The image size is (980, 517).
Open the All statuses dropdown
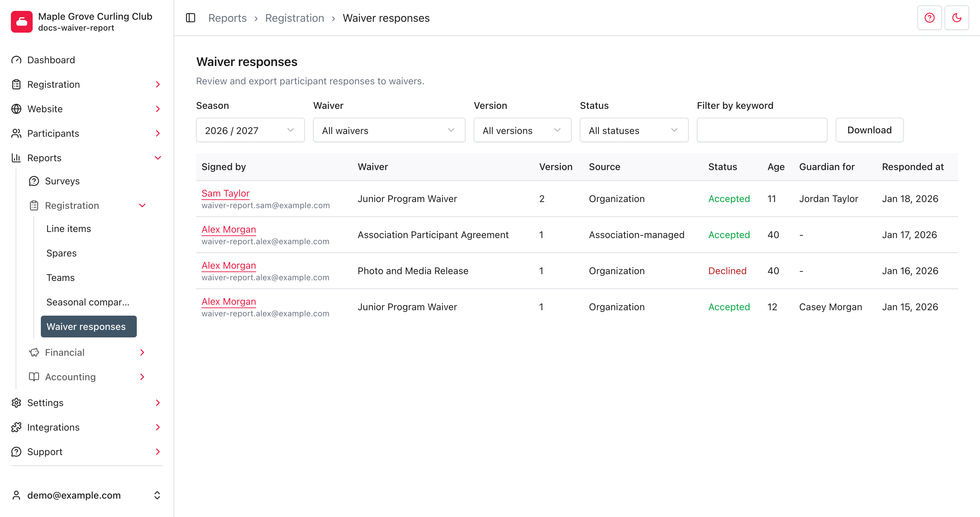[x=634, y=130]
